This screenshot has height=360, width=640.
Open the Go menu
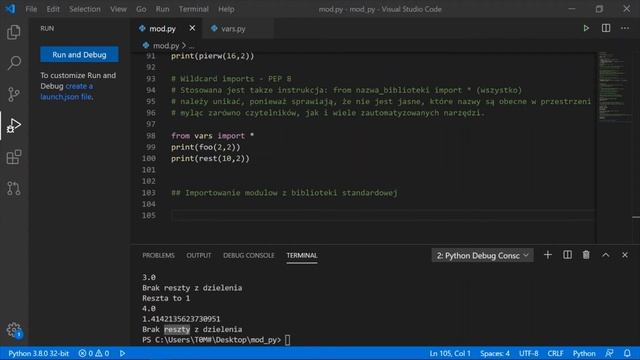click(x=141, y=9)
